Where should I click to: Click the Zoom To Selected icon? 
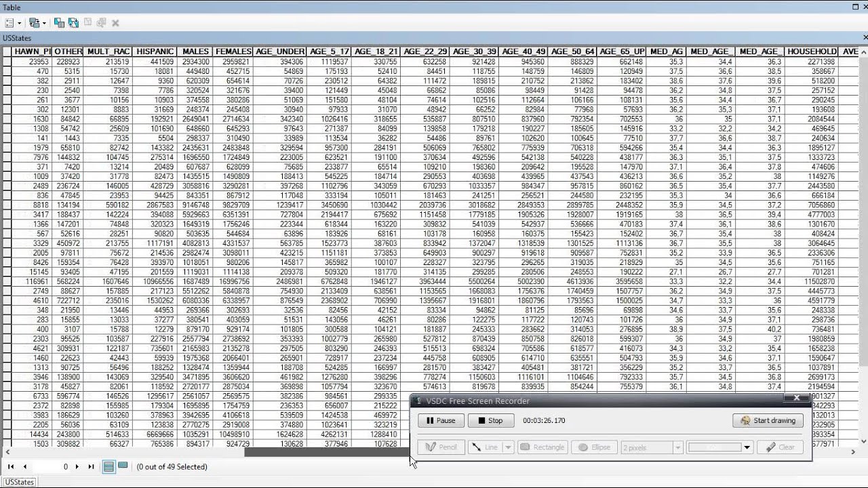tap(101, 23)
